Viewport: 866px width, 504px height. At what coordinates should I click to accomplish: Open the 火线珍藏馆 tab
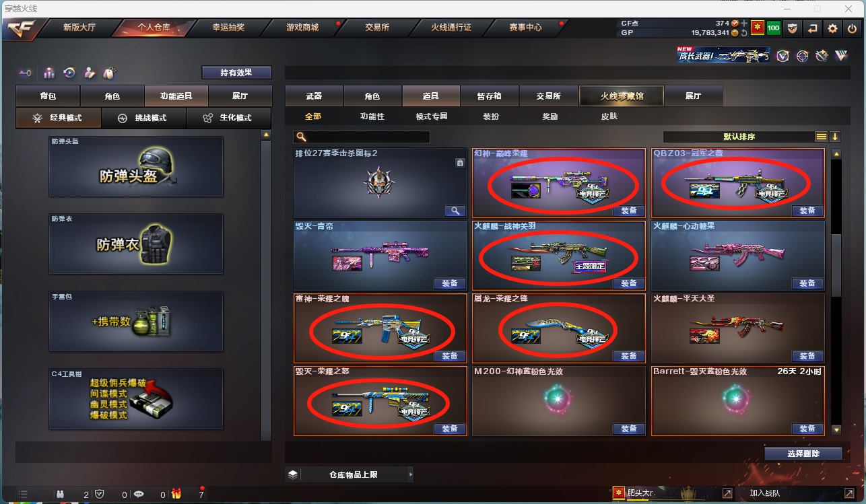pyautogui.click(x=622, y=96)
